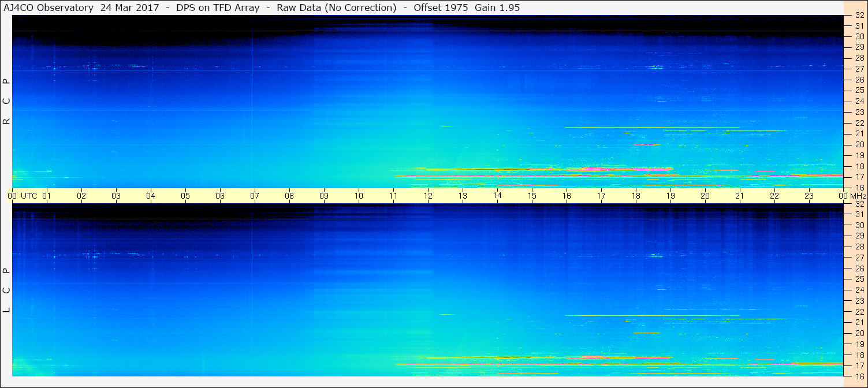Click the AJ4CO Observatory title text

49,8
